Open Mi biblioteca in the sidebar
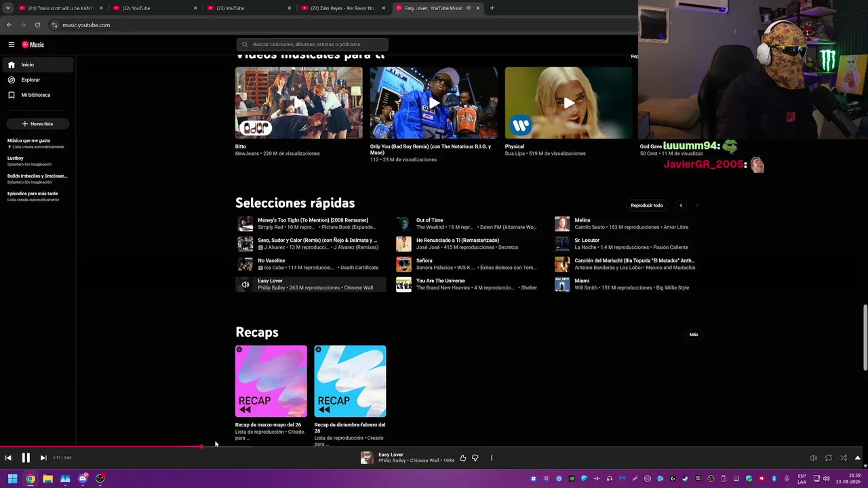This screenshot has height=488, width=868. 38,95
